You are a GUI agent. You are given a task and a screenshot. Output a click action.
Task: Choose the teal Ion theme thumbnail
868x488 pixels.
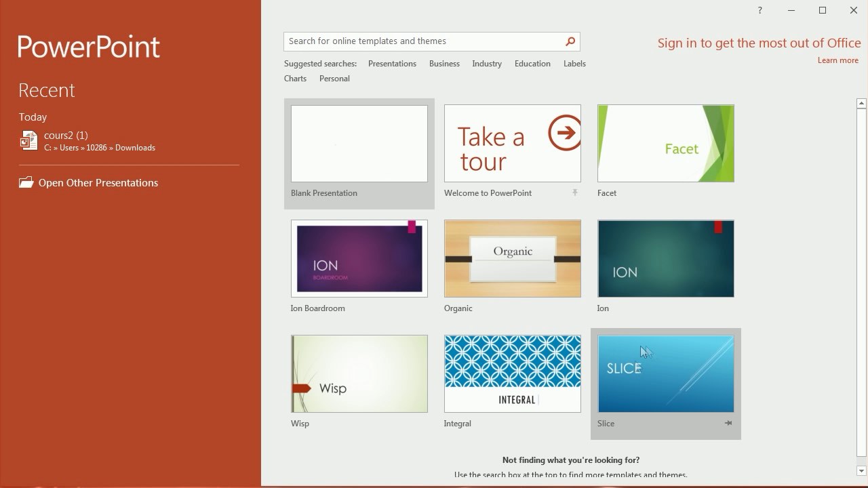click(x=666, y=259)
